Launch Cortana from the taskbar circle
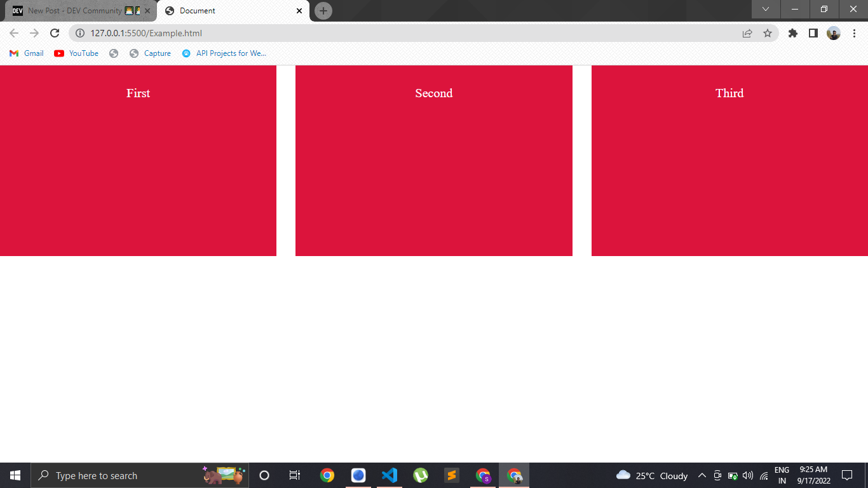Image resolution: width=868 pixels, height=488 pixels. [x=264, y=475]
